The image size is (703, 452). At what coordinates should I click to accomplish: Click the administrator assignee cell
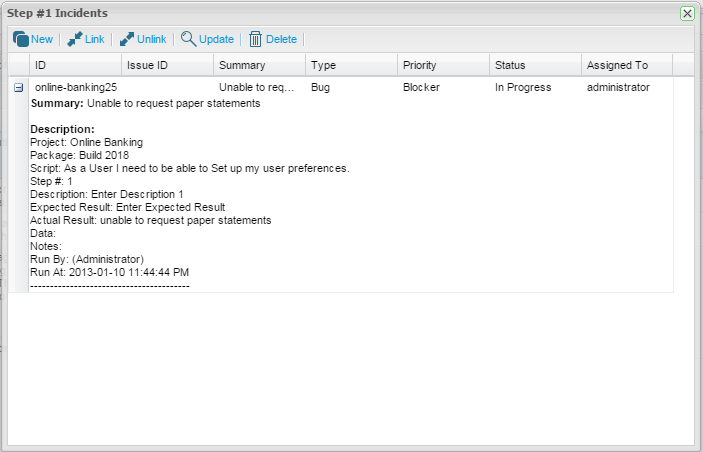coord(618,88)
